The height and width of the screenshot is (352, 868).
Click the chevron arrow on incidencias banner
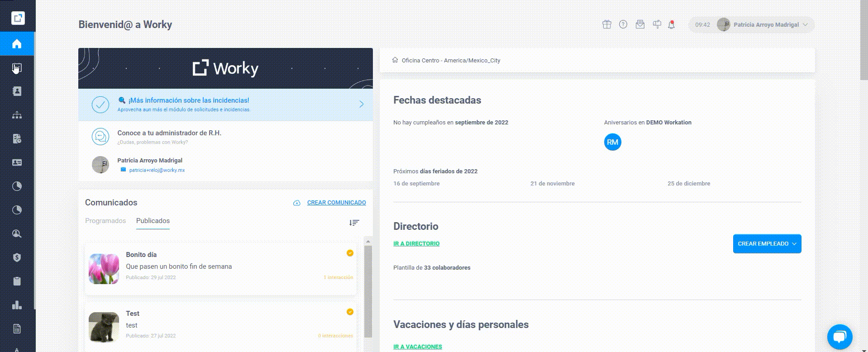pos(362,104)
